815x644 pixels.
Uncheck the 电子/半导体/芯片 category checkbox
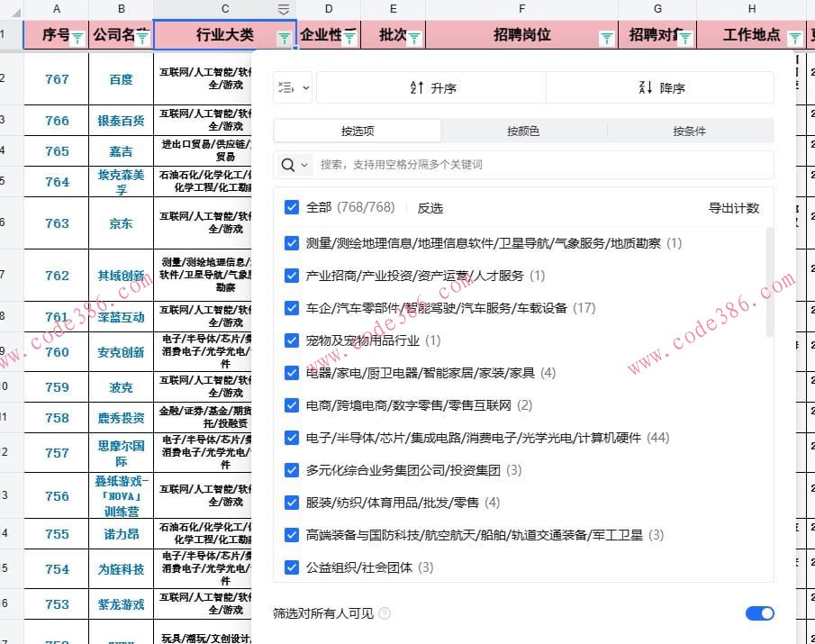pyautogui.click(x=292, y=438)
